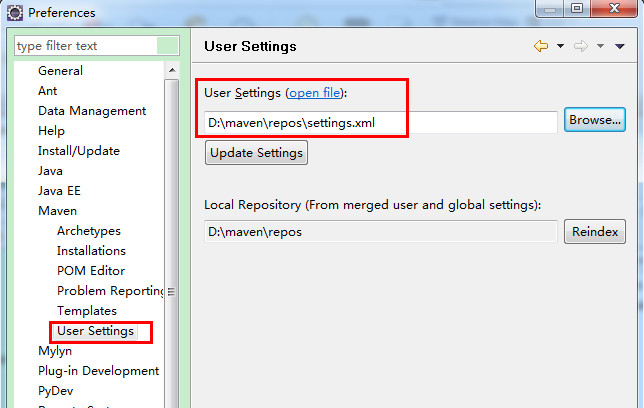
Task: Select General in preferences tree
Action: (60, 71)
